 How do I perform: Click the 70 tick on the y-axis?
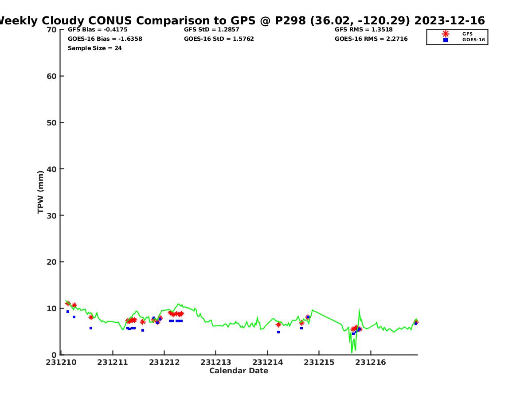[52, 30]
